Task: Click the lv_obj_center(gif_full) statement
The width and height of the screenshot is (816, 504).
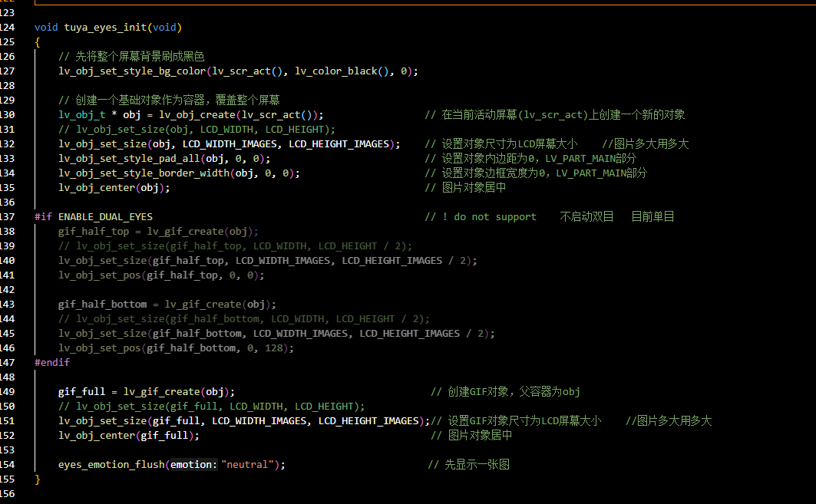Action: [128, 436]
